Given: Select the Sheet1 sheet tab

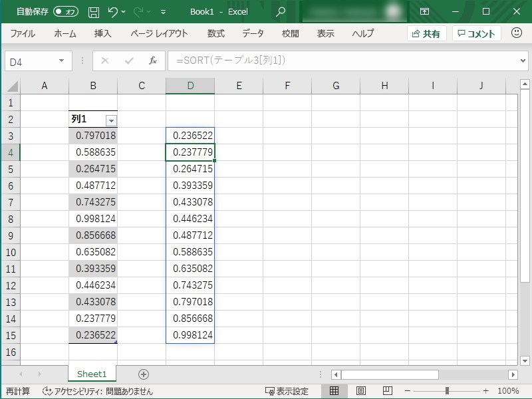Looking at the screenshot, I should tap(92, 374).
